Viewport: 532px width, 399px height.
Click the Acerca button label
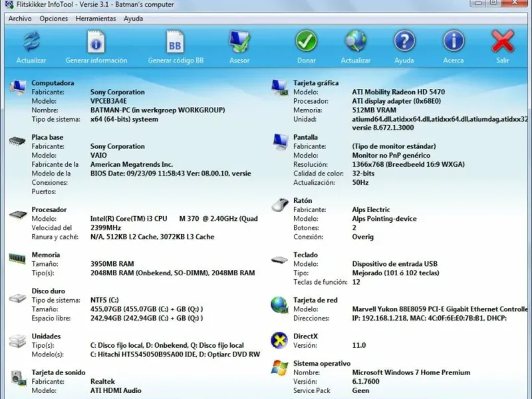[454, 61]
